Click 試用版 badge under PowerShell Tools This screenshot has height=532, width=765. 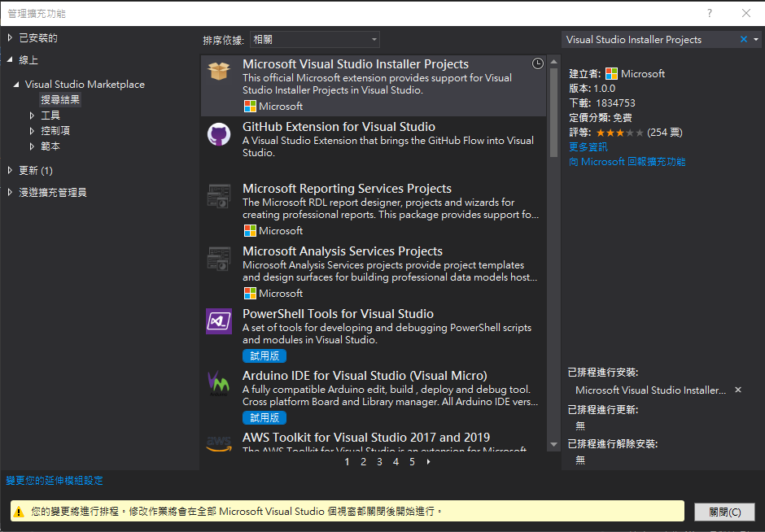[x=264, y=356]
